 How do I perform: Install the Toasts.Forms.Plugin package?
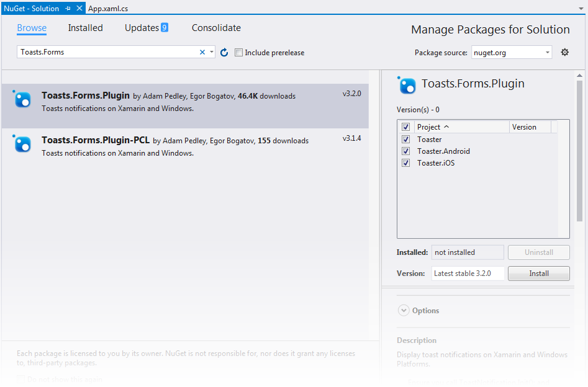(538, 273)
